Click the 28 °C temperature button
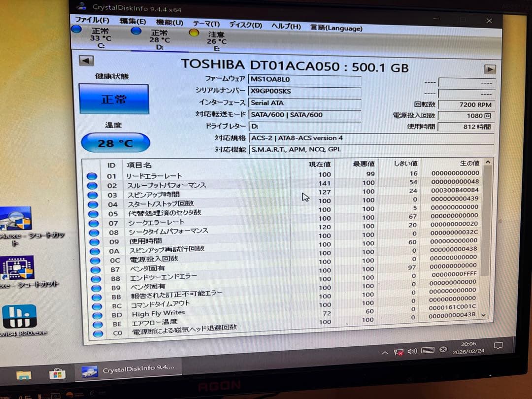This screenshot has height=399, width=532. coord(115,143)
